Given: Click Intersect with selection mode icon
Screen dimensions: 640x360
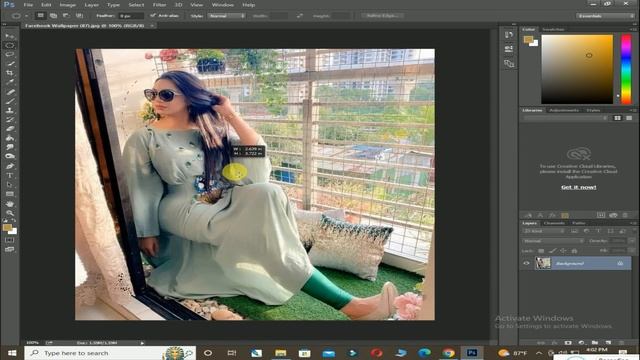Looking at the screenshot, I should pyautogui.click(x=79, y=16).
